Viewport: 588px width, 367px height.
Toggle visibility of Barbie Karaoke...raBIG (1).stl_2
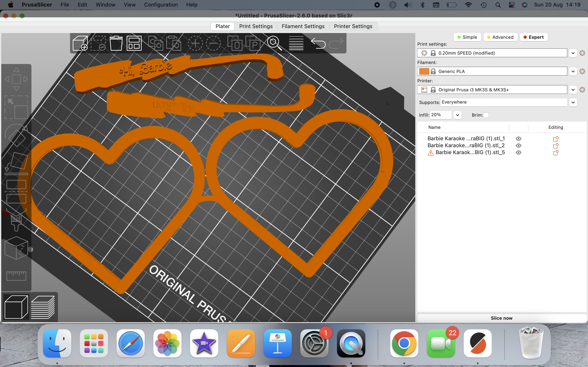pos(519,145)
